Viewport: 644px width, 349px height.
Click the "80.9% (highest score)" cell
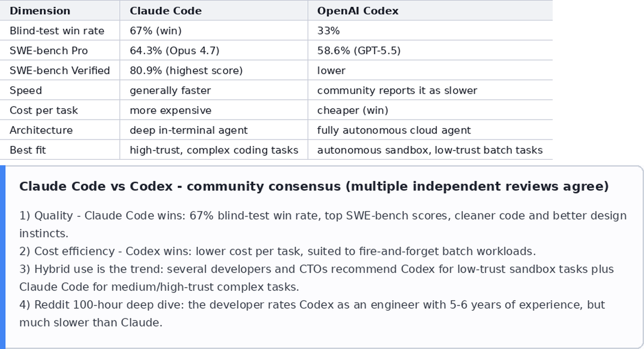(x=214, y=70)
